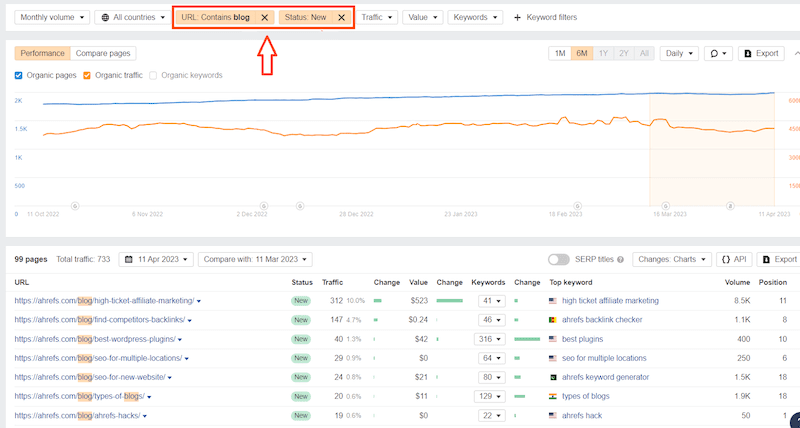Open the Monthly volume dropdown
The height and width of the screenshot is (428, 800).
point(52,17)
